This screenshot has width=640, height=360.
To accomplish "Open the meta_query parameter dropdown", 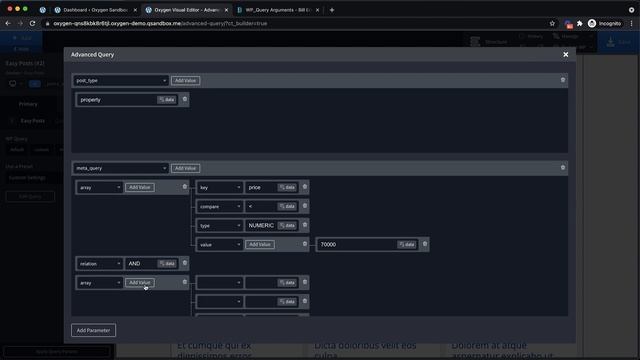I will tap(121, 168).
